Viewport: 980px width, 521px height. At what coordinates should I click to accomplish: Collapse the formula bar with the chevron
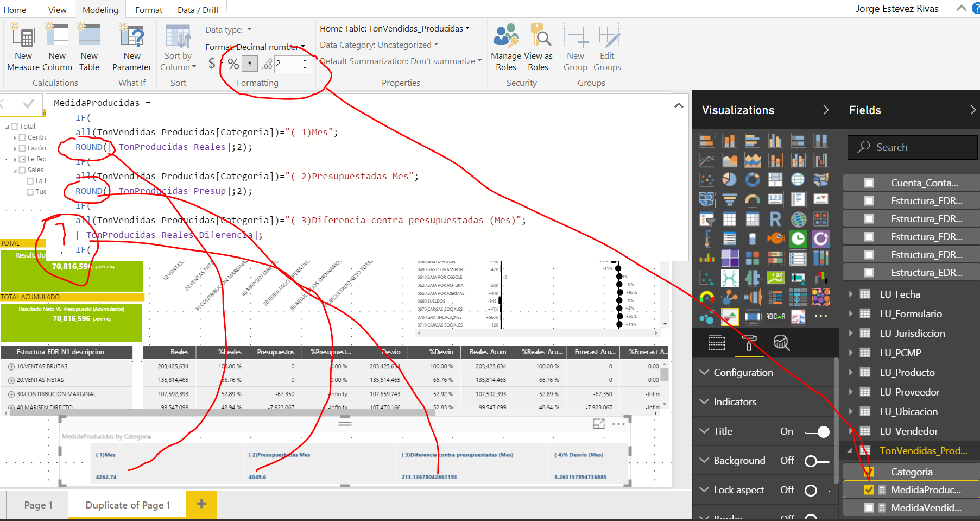679,105
